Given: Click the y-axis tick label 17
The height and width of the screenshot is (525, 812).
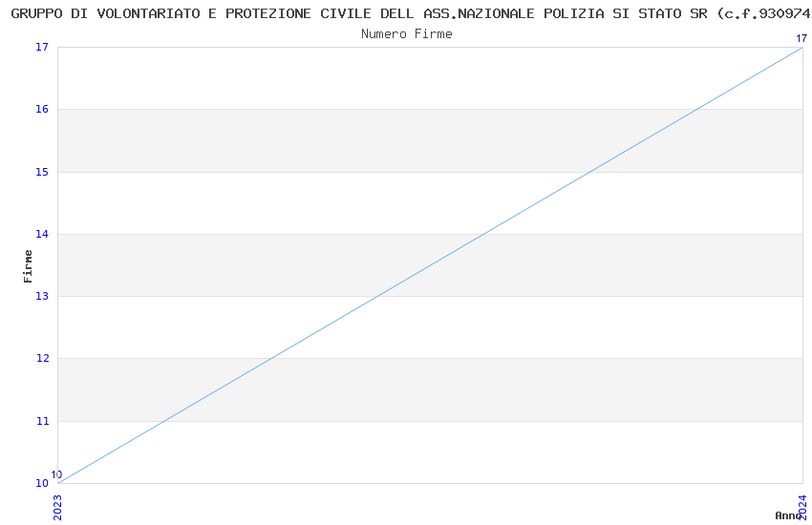Looking at the screenshot, I should (41, 48).
